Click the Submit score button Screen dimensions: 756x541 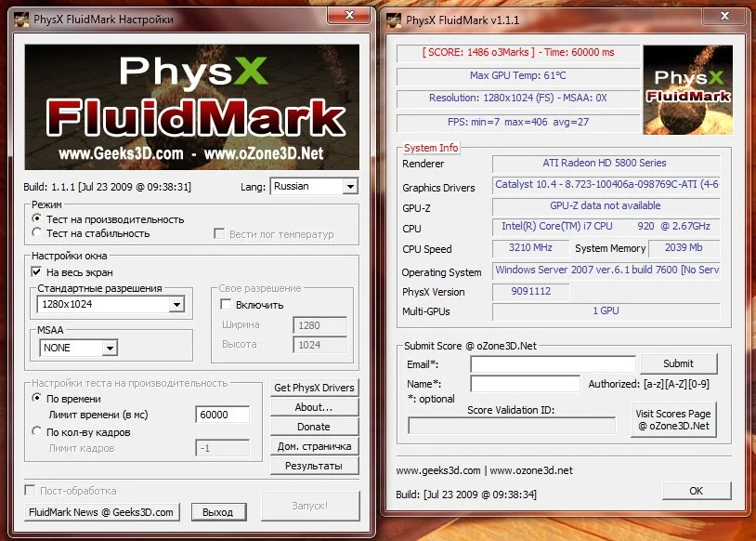click(678, 363)
